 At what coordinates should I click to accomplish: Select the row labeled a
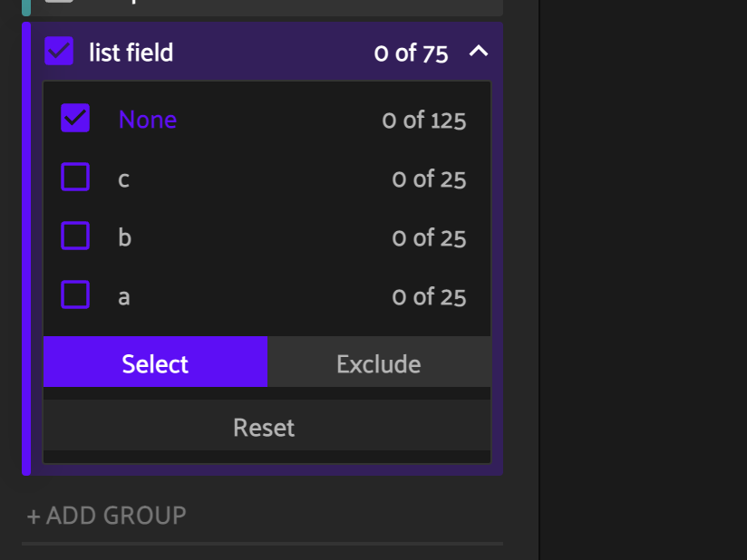click(124, 295)
